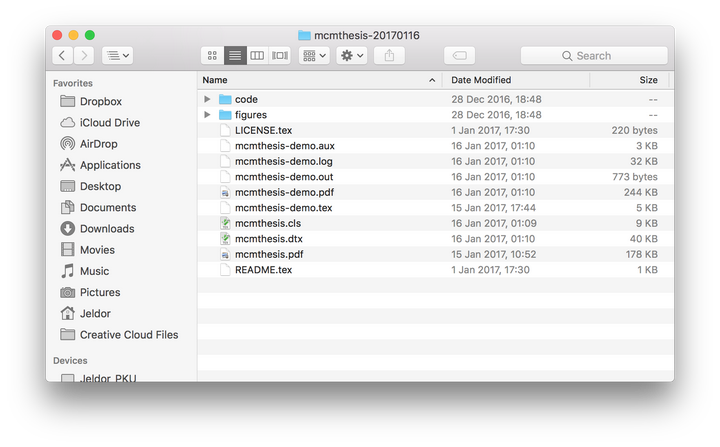Click the Edit Tags button
This screenshot has width=720, height=447.
point(459,56)
